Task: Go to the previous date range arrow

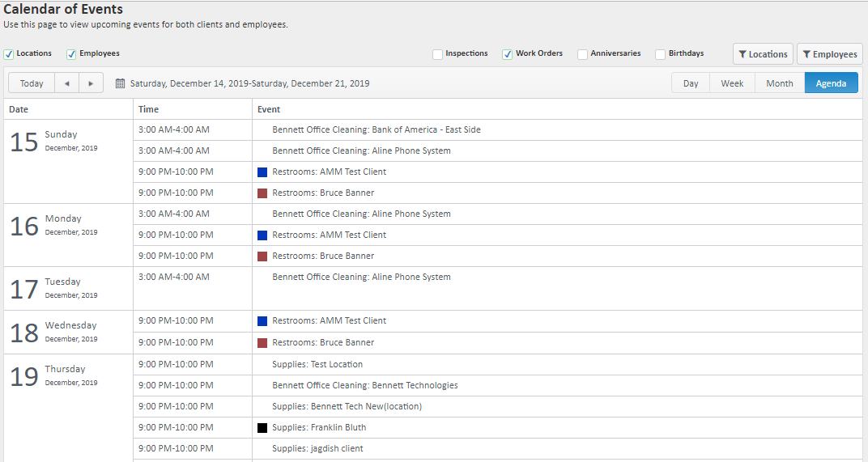Action: click(x=67, y=83)
